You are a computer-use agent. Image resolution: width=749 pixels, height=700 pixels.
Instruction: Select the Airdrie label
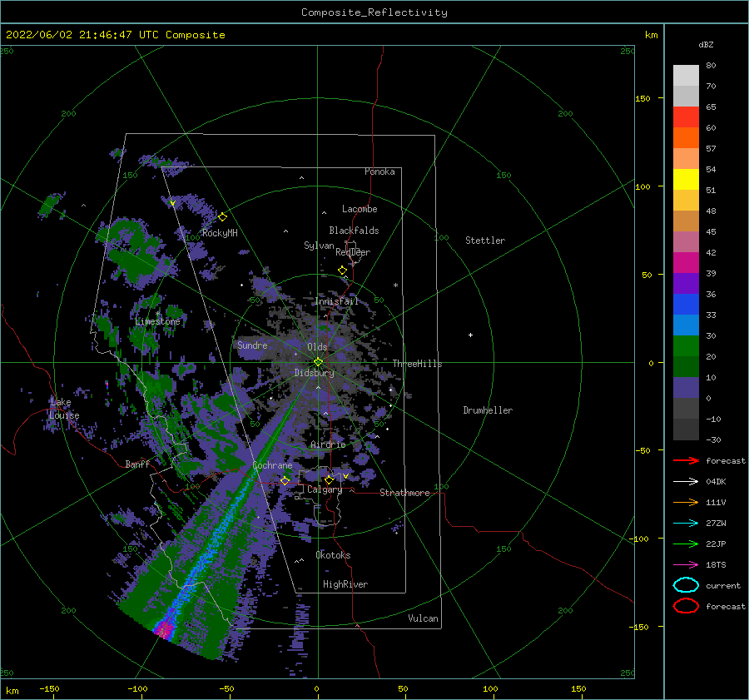click(328, 444)
